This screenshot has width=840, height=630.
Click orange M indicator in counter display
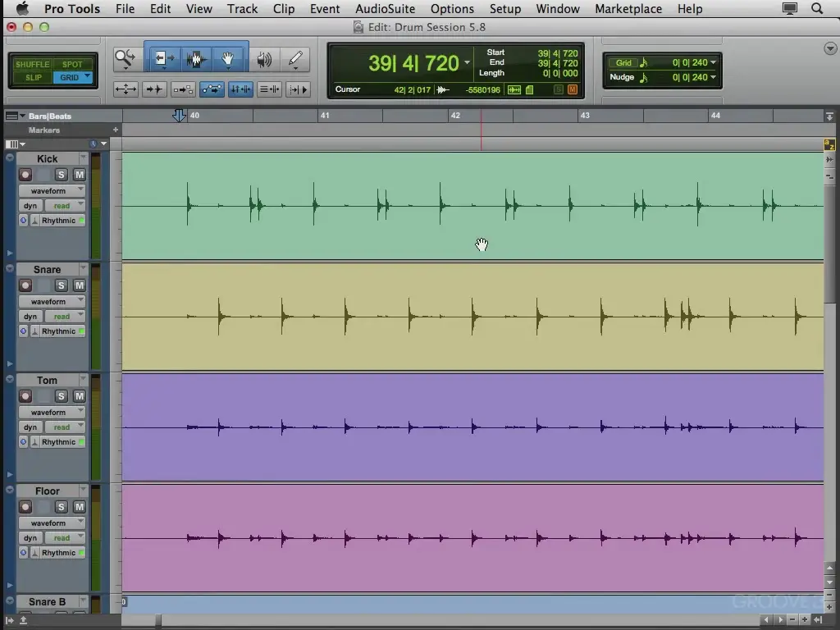click(573, 89)
